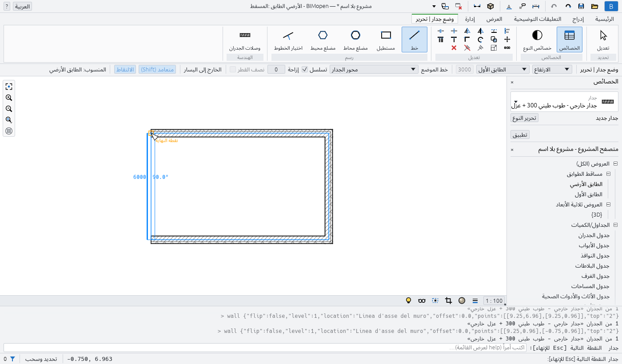Choose the inscribed polygon (مضلع محاط) tool
This screenshot has width=622, height=364.
[355, 40]
